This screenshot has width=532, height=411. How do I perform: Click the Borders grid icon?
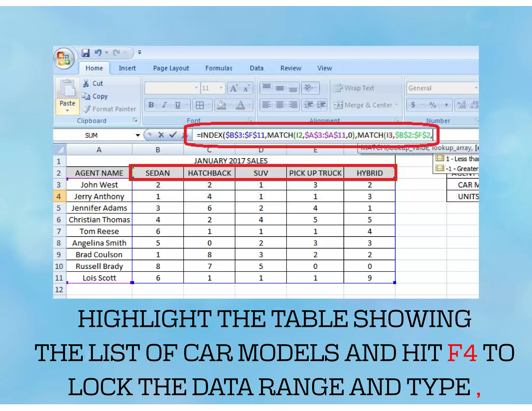[200, 105]
